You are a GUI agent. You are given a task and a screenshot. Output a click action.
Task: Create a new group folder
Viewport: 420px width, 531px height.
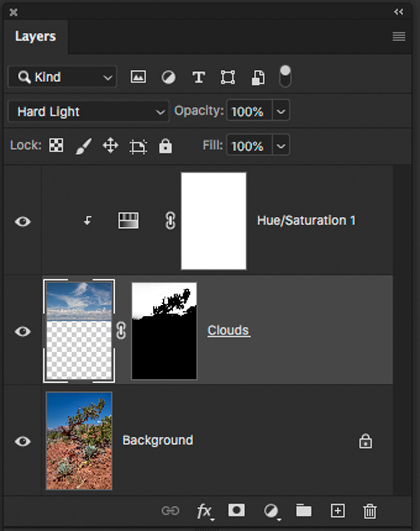coord(303,511)
